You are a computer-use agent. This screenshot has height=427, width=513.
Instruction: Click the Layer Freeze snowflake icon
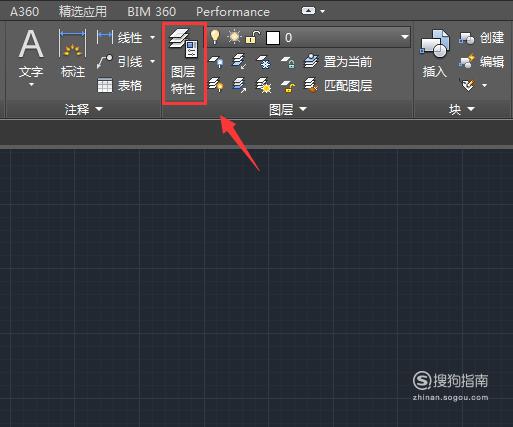coord(263,62)
